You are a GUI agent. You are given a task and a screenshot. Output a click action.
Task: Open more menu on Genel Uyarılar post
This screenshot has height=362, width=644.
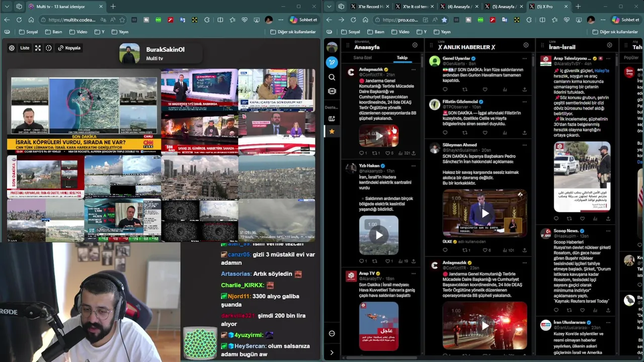524,58
